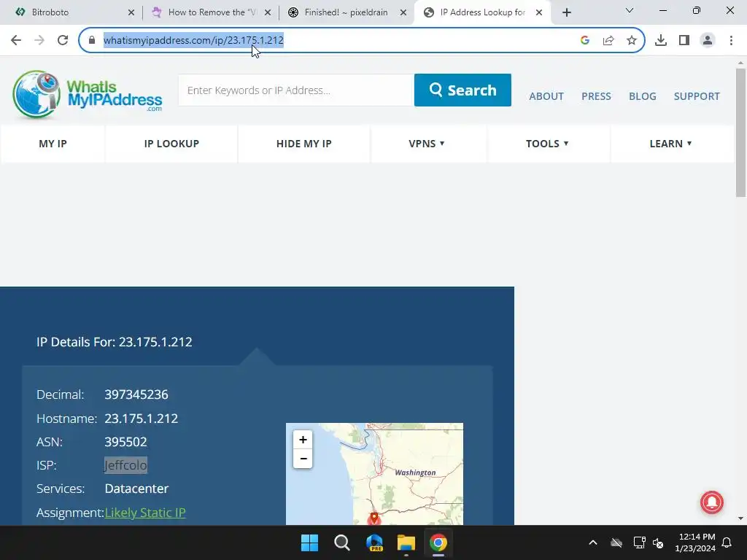This screenshot has height=560, width=747.
Task: Open IP LOOKUP menu item
Action: tap(171, 144)
